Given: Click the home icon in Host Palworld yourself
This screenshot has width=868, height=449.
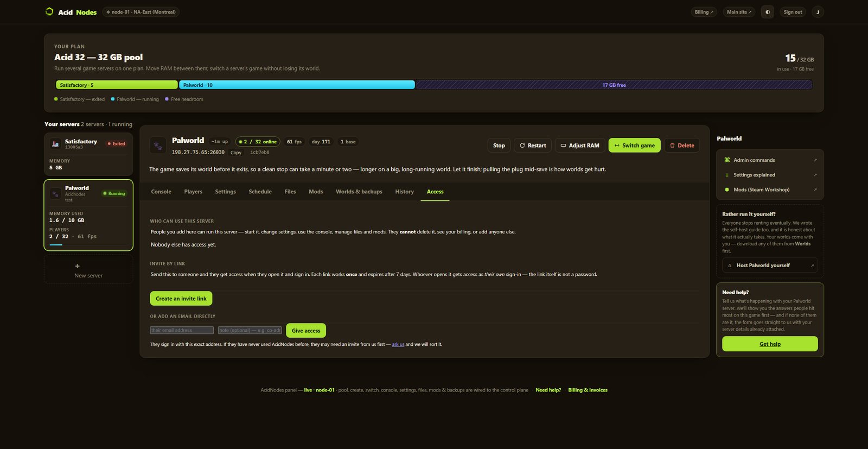Looking at the screenshot, I should pos(730,265).
